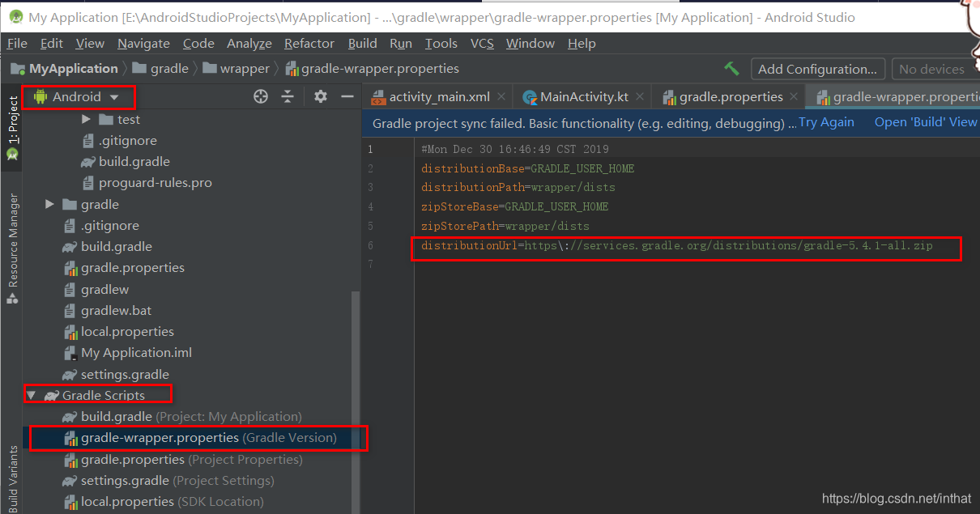Open the Code menu
The image size is (980, 514).
[198, 43]
